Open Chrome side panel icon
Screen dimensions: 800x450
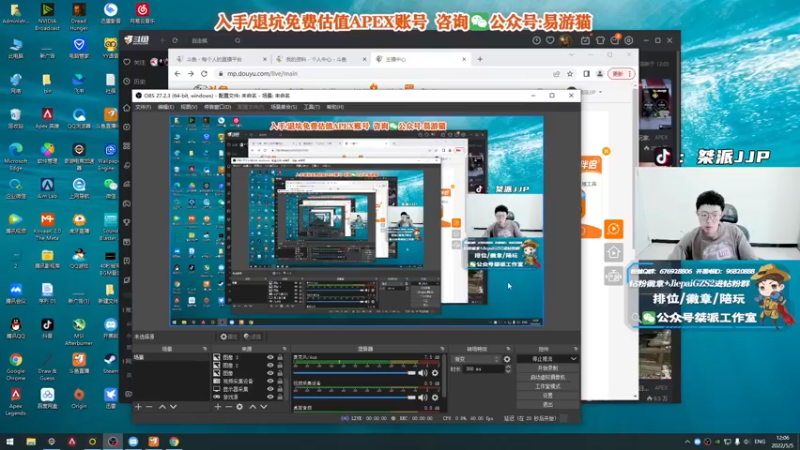point(586,74)
